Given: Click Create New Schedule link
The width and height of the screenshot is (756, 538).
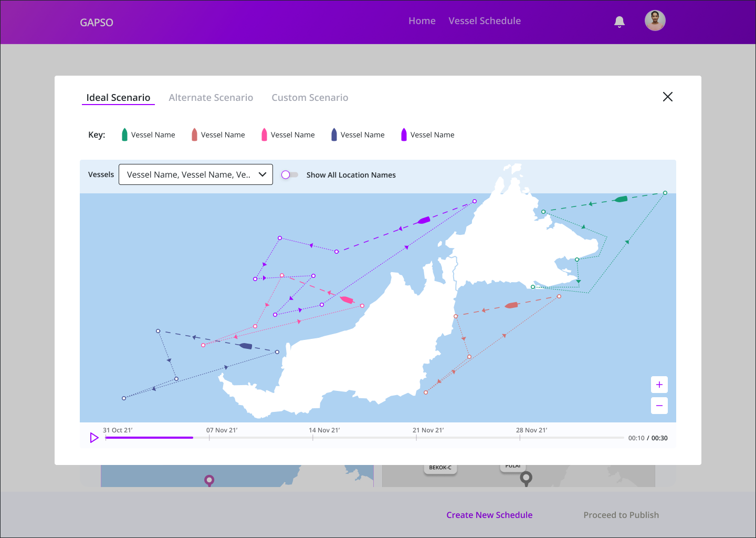Looking at the screenshot, I should point(489,515).
